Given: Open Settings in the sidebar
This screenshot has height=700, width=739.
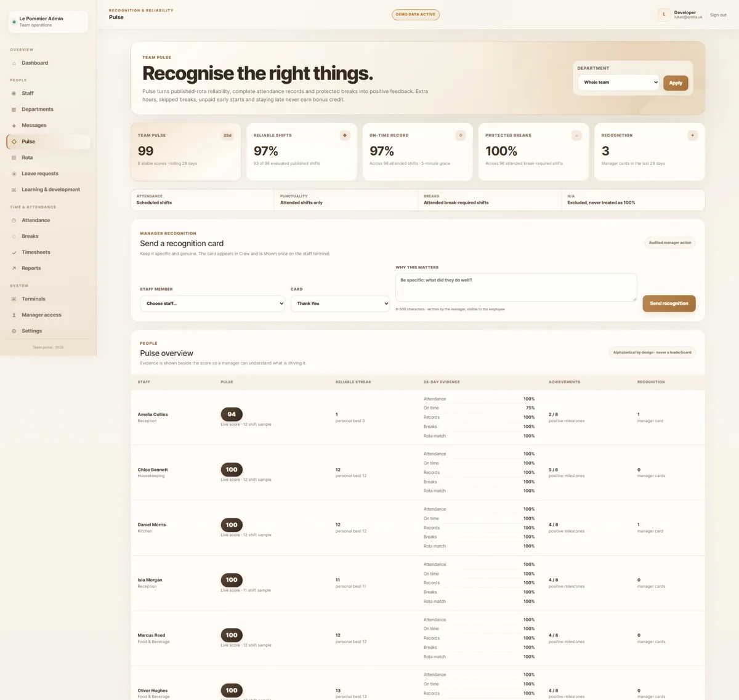Looking at the screenshot, I should [x=32, y=331].
